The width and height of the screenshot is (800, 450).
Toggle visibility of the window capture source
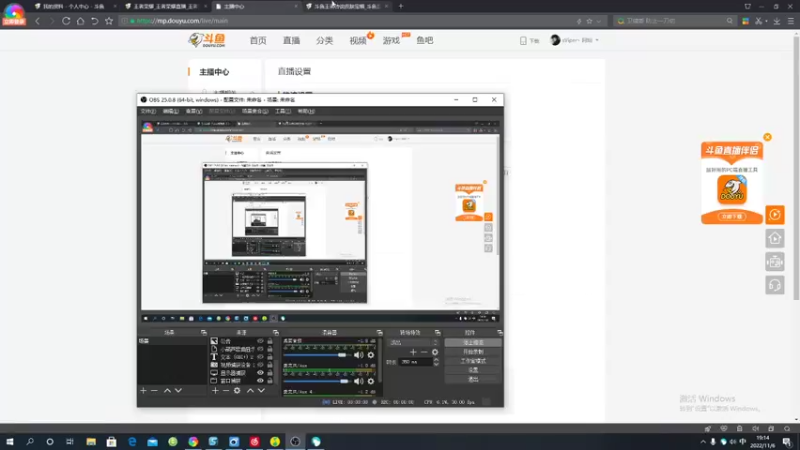point(260,381)
